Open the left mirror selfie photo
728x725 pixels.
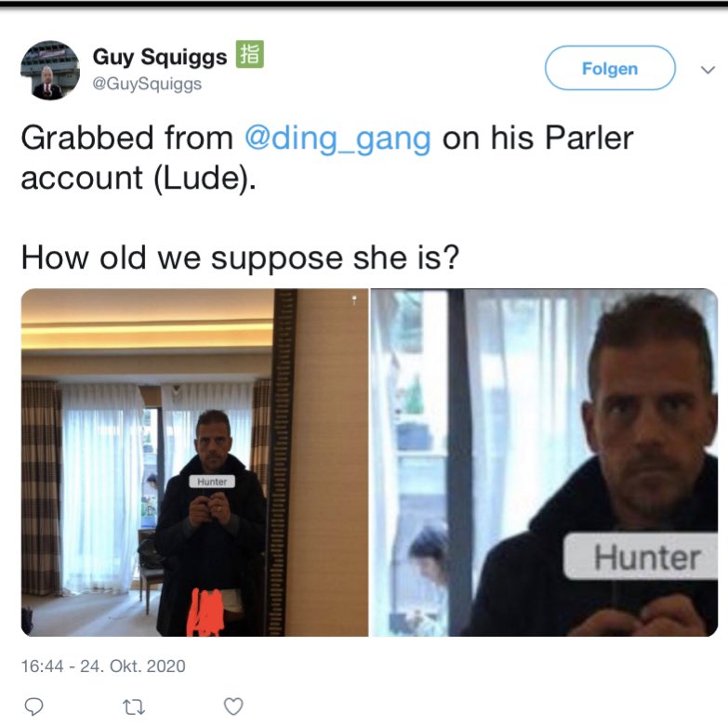click(x=194, y=462)
